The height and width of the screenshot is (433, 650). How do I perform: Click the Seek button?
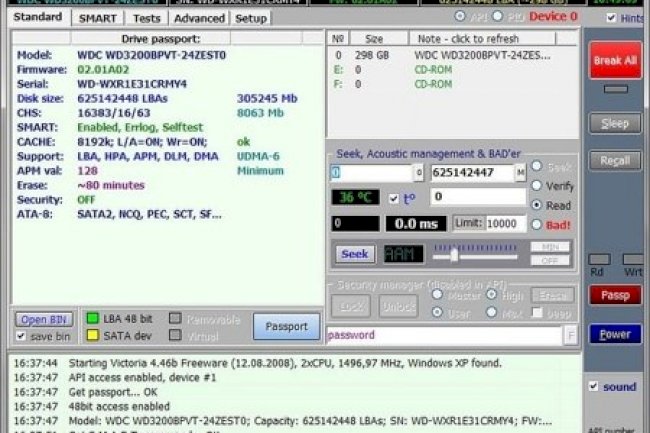[354, 254]
